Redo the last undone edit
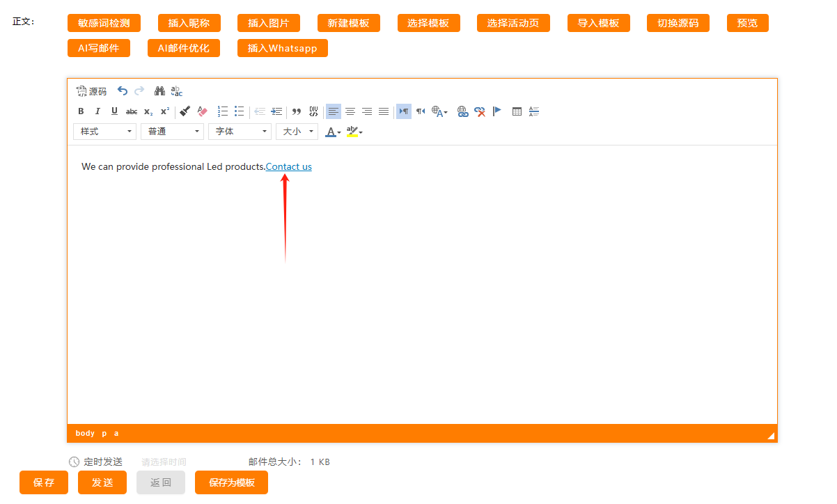837x504 pixels. [x=139, y=91]
